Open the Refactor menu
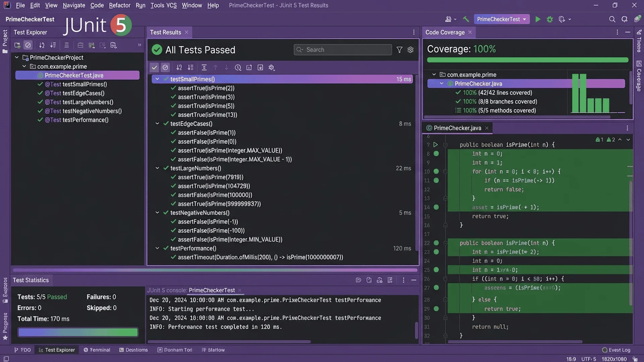Screen dimensions: 644x362 (119, 5)
